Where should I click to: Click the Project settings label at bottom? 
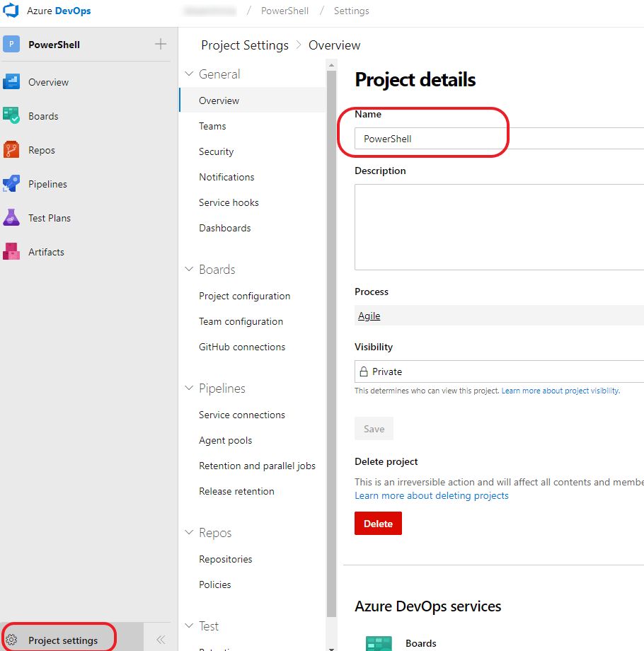pyautogui.click(x=63, y=640)
